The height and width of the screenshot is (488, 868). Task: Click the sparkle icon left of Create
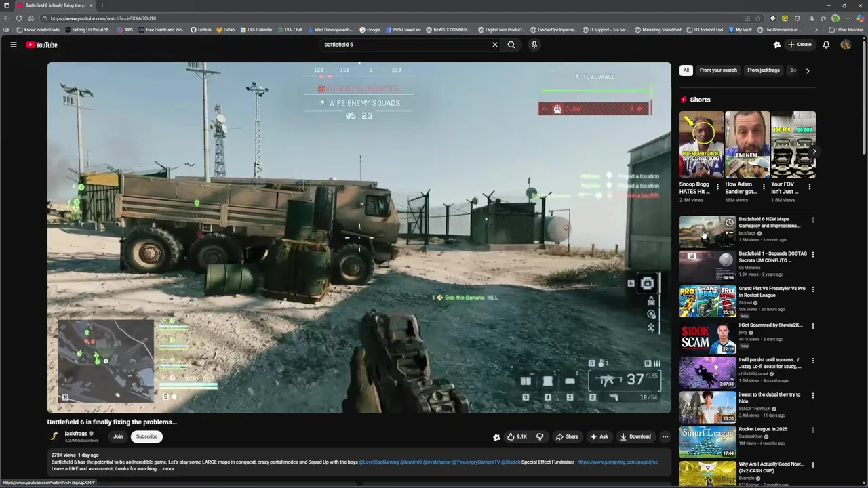click(777, 45)
